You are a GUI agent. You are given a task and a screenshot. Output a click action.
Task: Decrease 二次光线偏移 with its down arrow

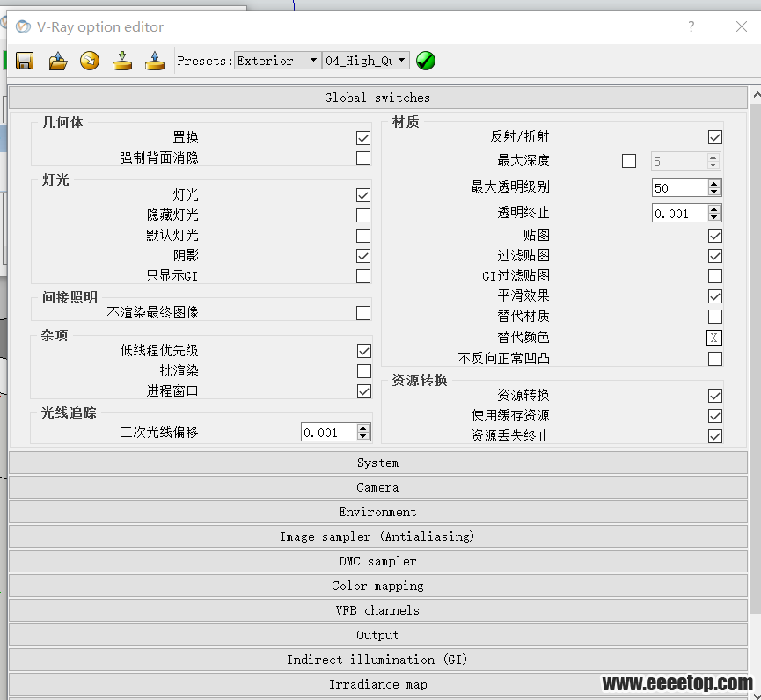363,436
